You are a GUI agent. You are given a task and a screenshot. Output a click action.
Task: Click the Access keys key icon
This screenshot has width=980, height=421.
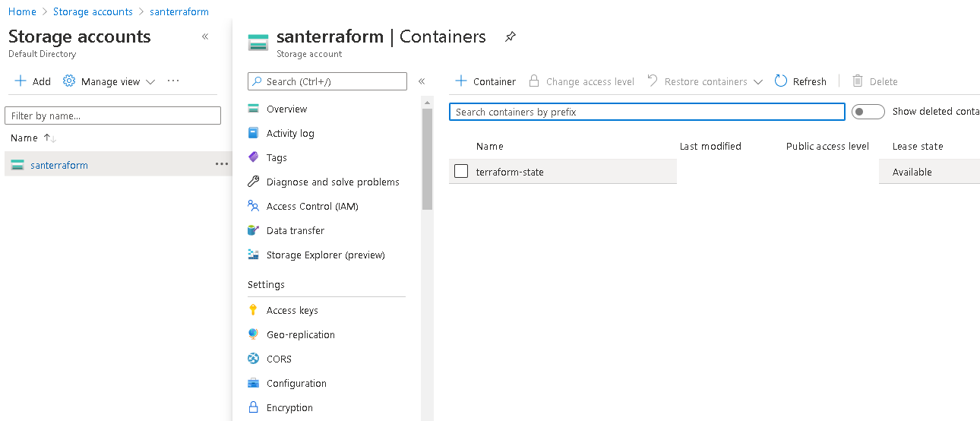click(x=254, y=310)
